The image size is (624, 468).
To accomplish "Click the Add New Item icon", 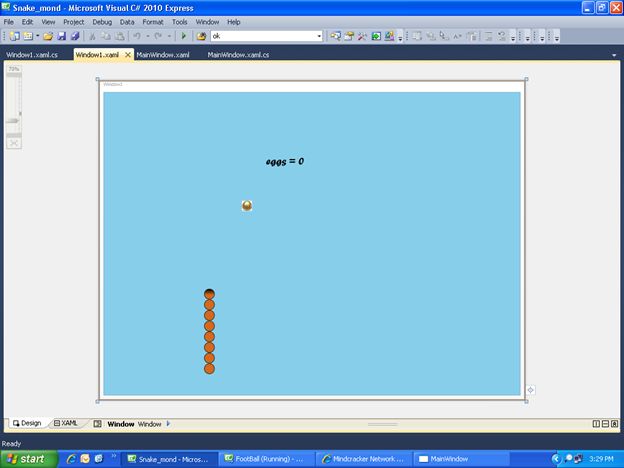I will coord(28,36).
